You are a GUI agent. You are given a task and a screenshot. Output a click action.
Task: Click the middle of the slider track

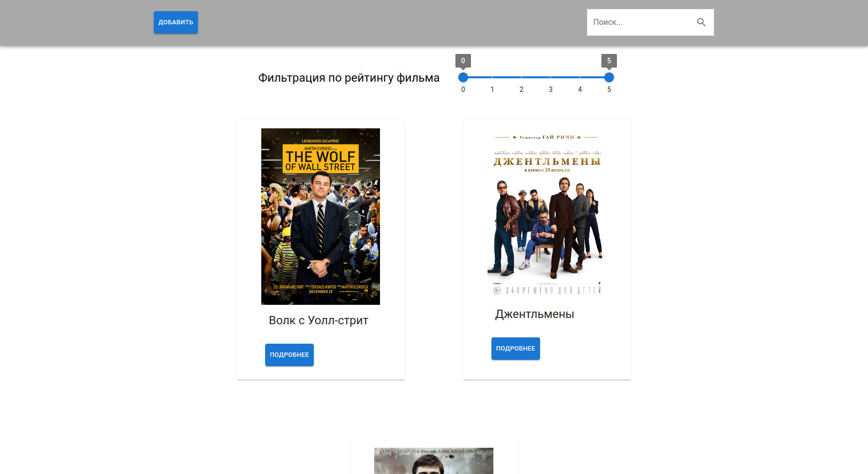click(536, 77)
